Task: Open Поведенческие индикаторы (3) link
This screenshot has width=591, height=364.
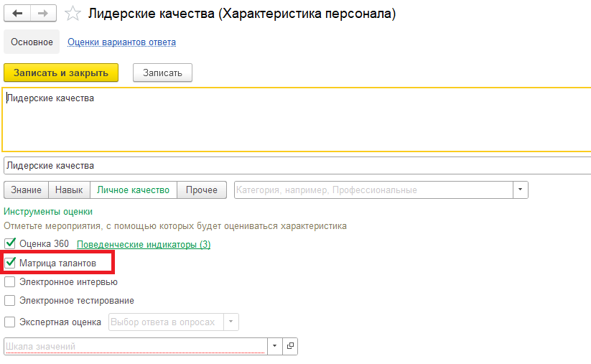Action: (x=144, y=244)
